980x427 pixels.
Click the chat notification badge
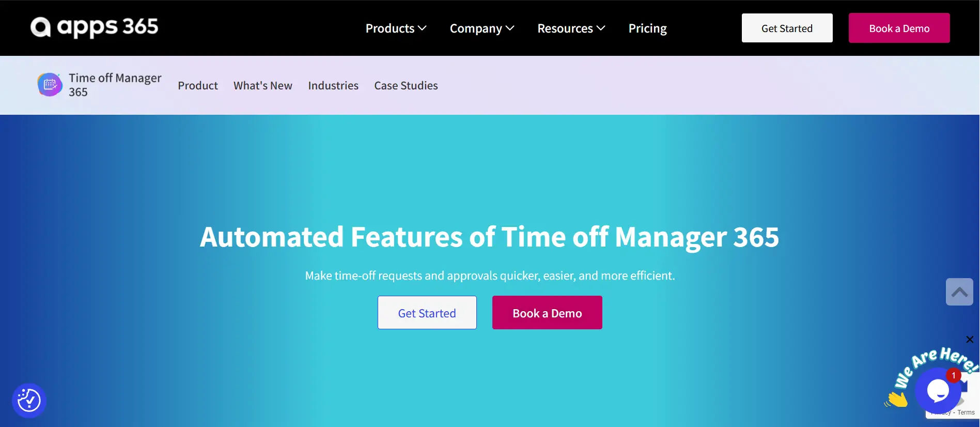952,375
